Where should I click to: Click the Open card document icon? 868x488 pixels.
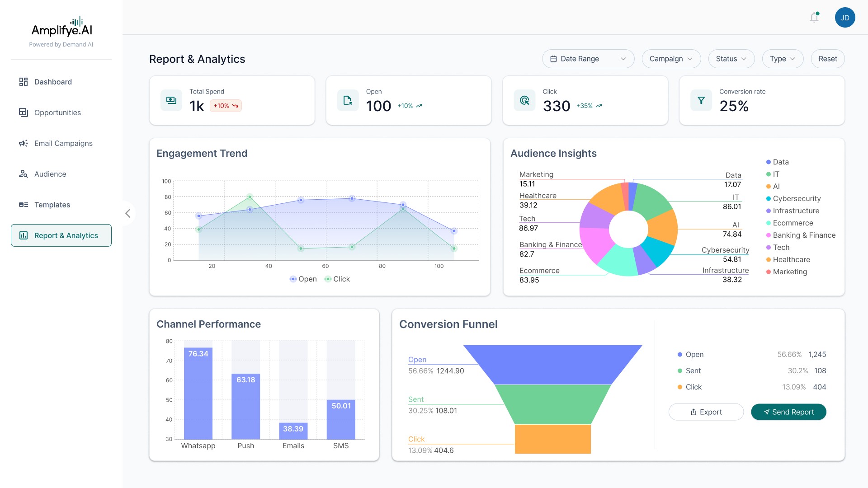point(348,100)
